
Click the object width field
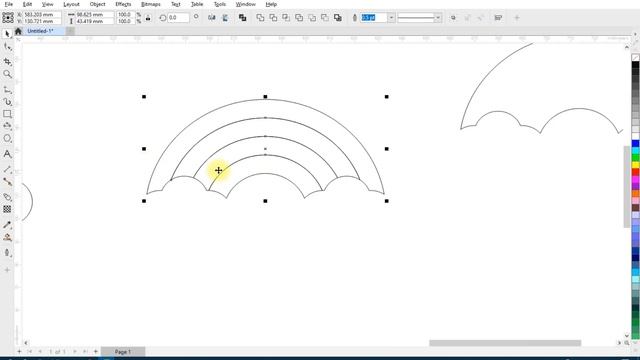(x=95, y=14)
